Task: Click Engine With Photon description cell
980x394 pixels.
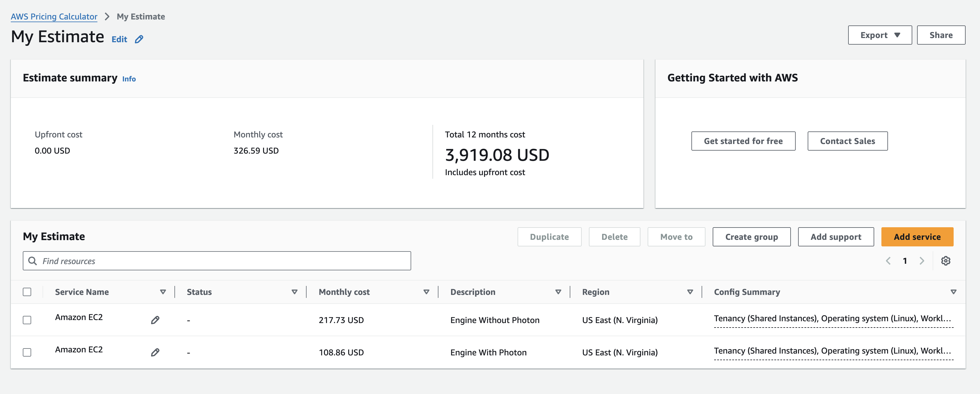Action: click(x=488, y=352)
